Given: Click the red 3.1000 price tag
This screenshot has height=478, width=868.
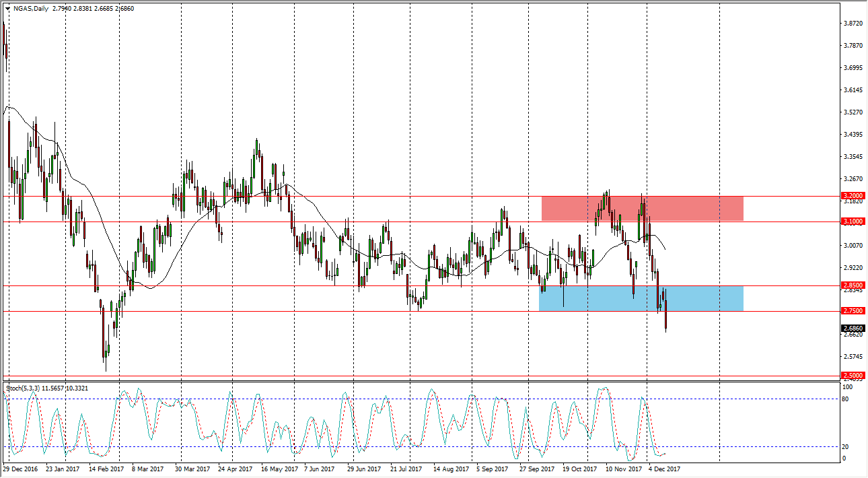Looking at the screenshot, I should pyautogui.click(x=853, y=221).
